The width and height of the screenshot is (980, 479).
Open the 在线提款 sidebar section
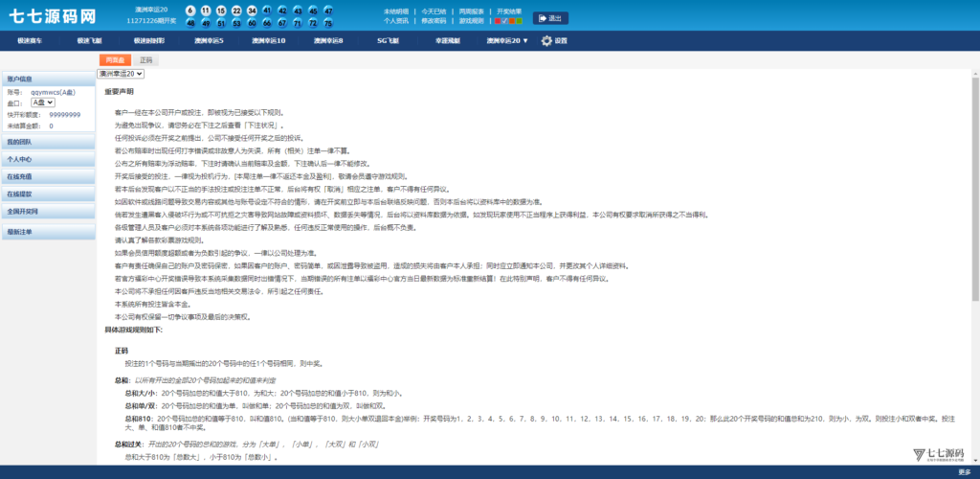click(48, 194)
